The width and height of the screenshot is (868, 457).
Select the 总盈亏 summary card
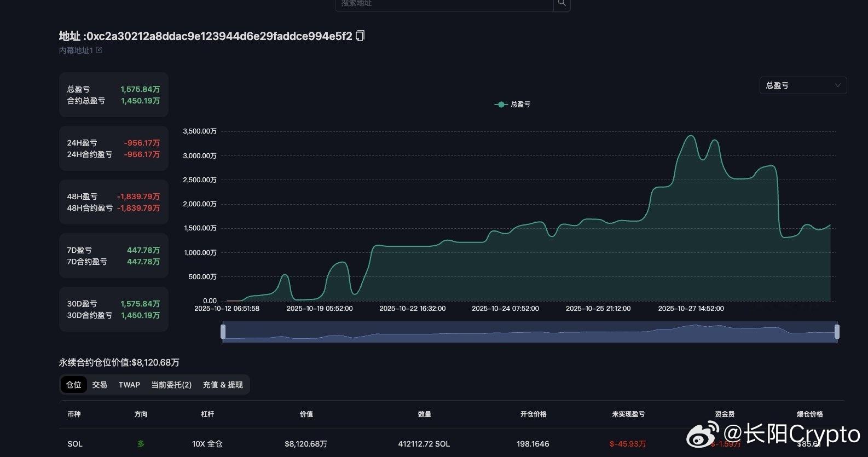[x=114, y=95]
